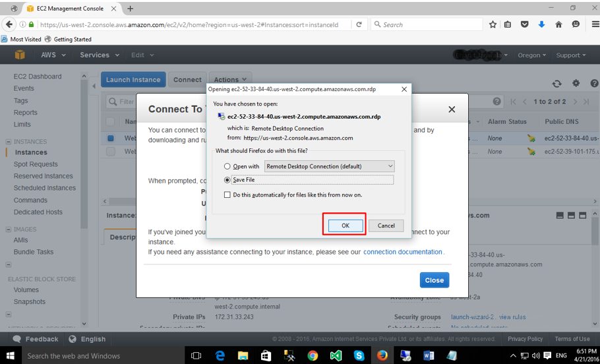Image resolution: width=600 pixels, height=364 pixels.
Task: Open Windows Start menu
Action: [x=11, y=356]
